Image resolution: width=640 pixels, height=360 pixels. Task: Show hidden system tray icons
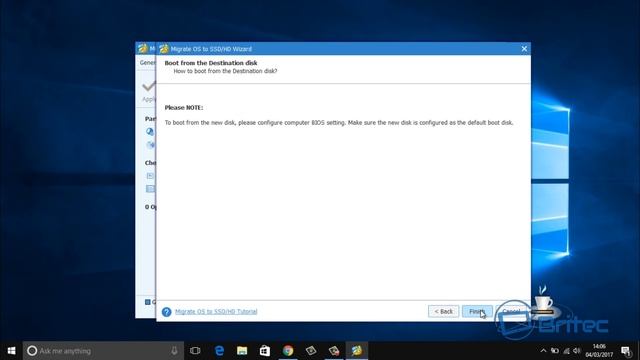[x=543, y=351]
